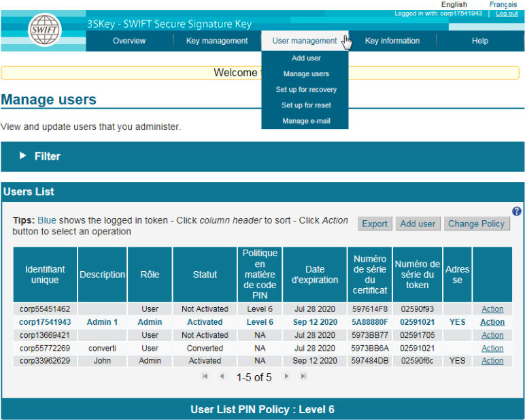Screen dimensions: 525x420
Task: Click the Log out link
Action: pos(507,14)
